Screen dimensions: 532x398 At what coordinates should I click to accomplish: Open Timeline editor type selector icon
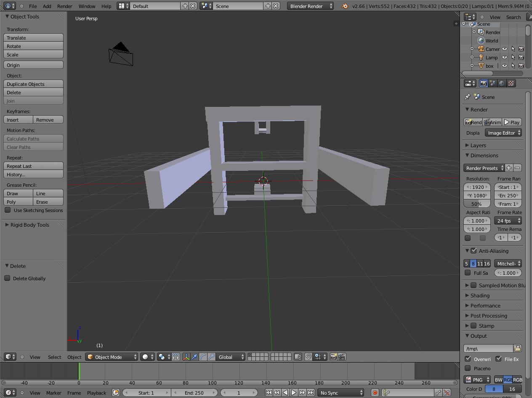tap(10, 393)
